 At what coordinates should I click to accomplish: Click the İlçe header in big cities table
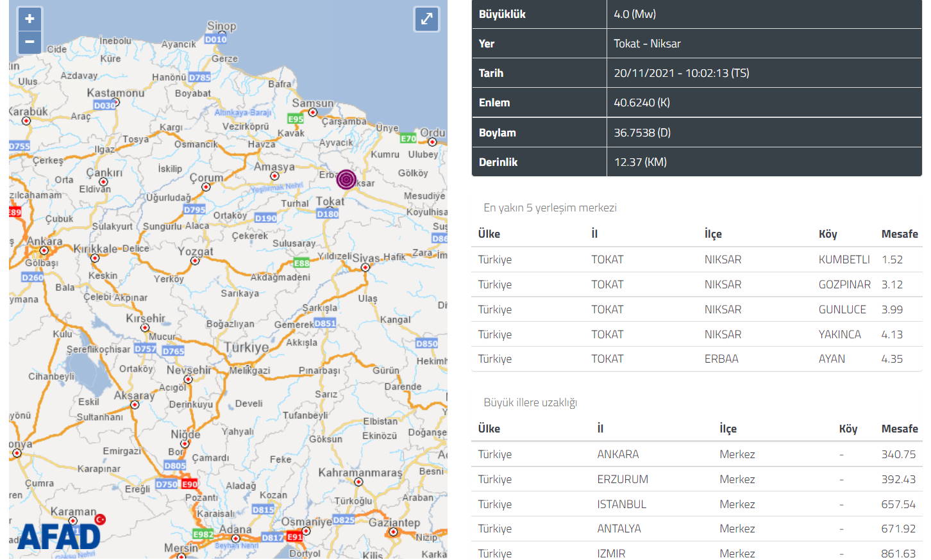(728, 429)
